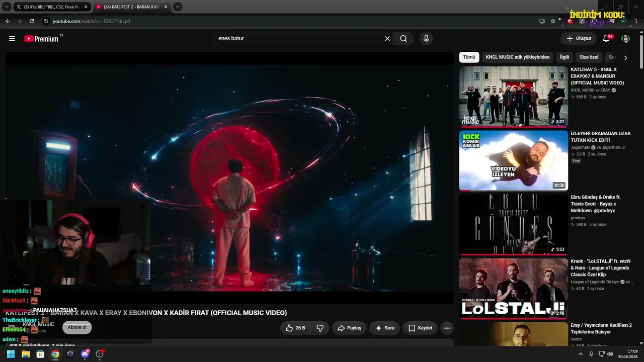The width and height of the screenshot is (644, 362).
Task: Open Ebru Gündeş Travis Scott thumbnail
Action: coord(513,225)
